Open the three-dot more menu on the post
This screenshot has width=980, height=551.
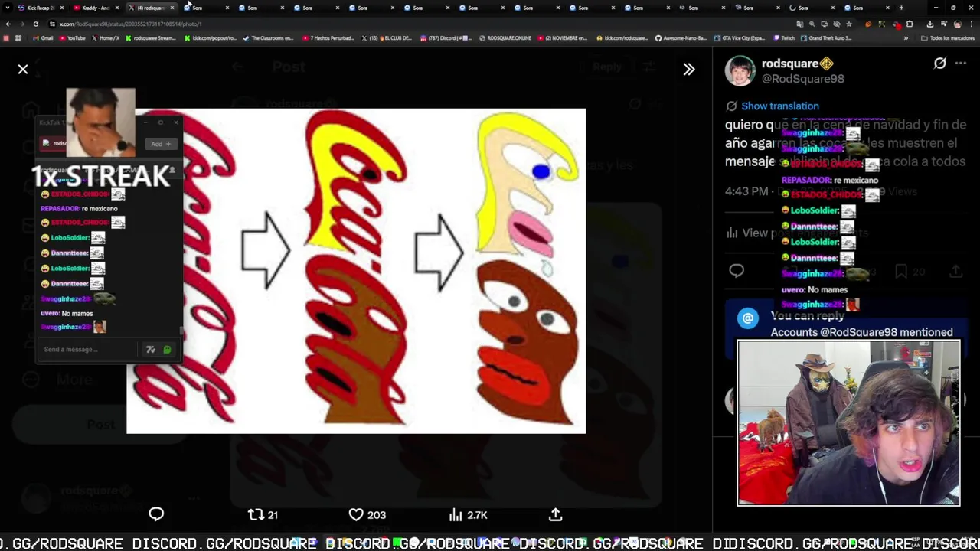point(961,64)
